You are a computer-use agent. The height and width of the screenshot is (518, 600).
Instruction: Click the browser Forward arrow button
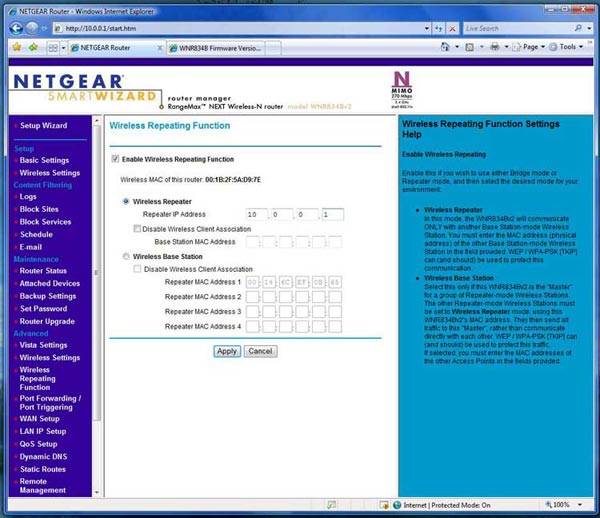tap(32, 28)
